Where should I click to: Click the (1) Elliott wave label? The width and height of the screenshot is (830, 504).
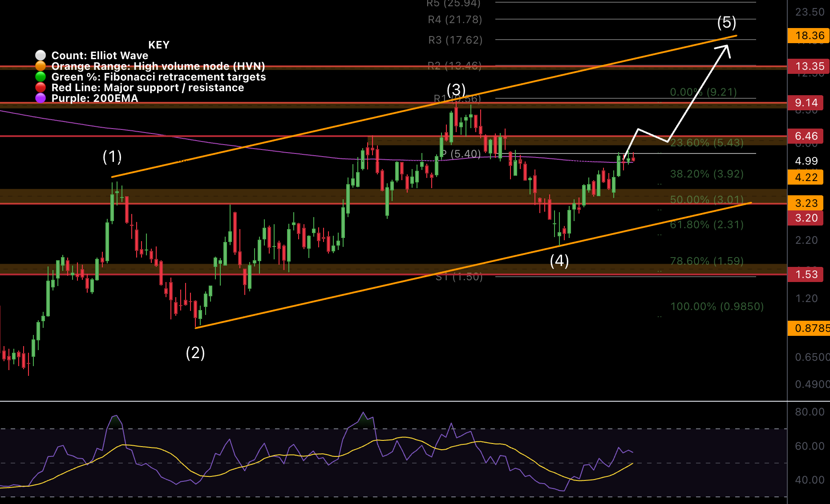pyautogui.click(x=112, y=157)
